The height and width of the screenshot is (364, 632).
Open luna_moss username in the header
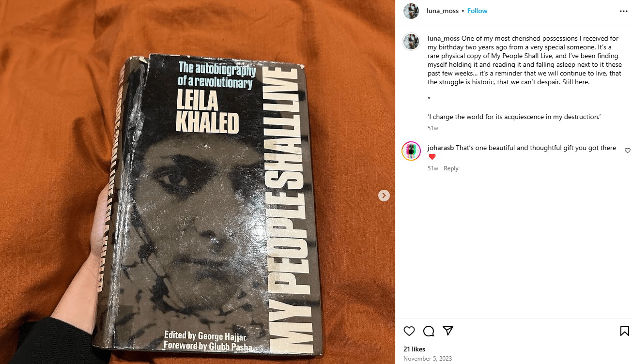[443, 11]
